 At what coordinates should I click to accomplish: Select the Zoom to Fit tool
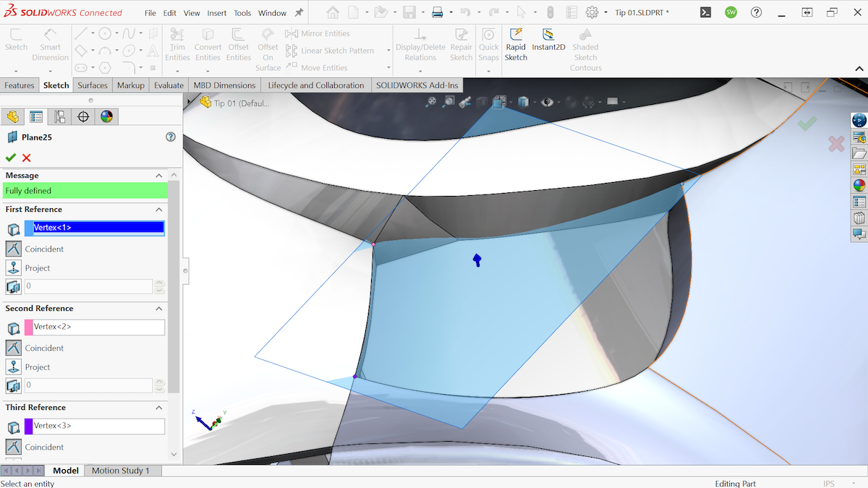(430, 102)
